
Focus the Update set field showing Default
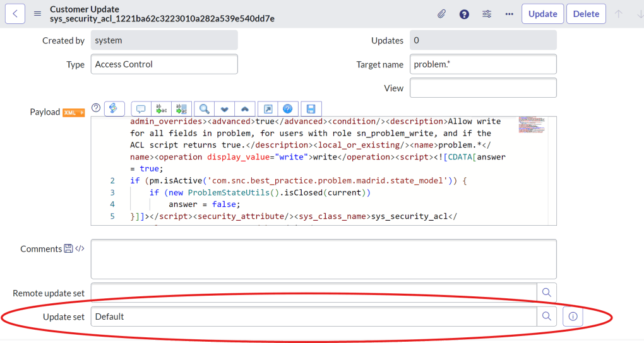pyautogui.click(x=314, y=317)
